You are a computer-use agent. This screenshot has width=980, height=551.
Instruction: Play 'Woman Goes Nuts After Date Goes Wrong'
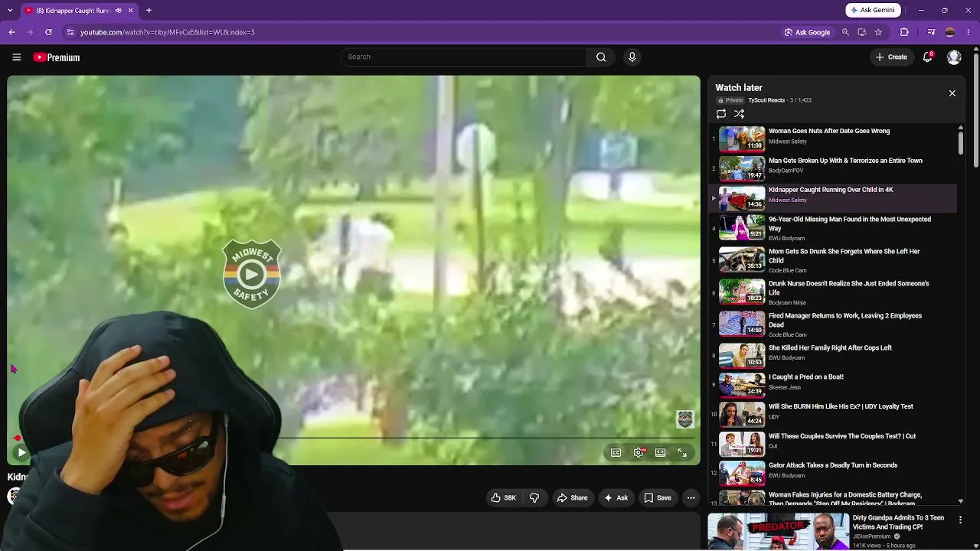829,131
